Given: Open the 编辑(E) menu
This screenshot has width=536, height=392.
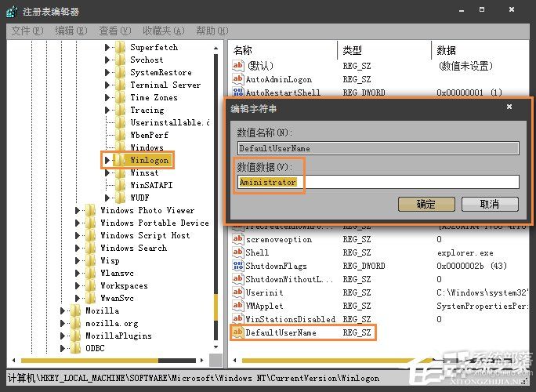Looking at the screenshot, I should (71, 31).
